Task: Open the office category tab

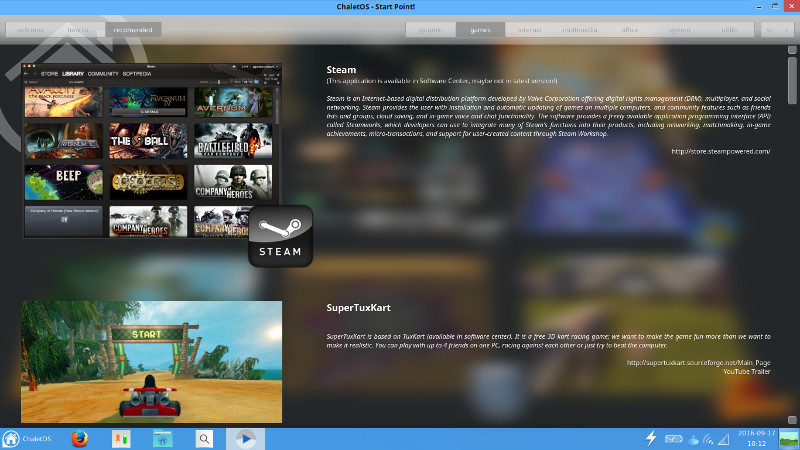Action: pos(630,30)
